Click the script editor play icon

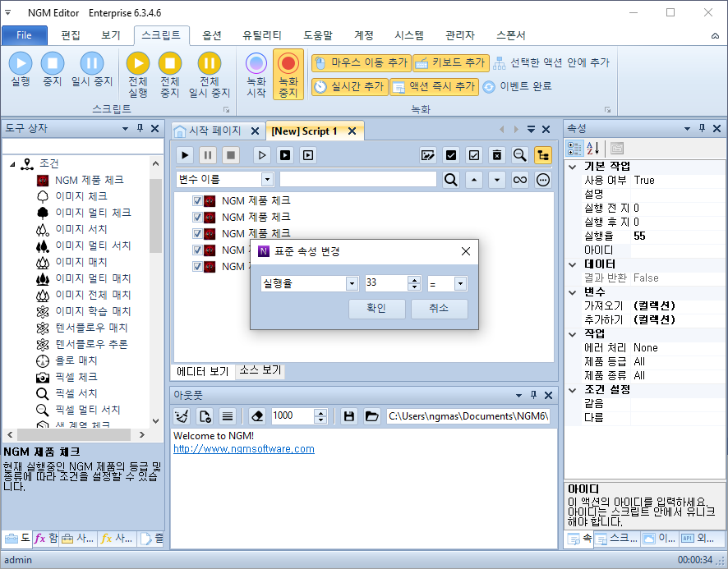click(185, 155)
